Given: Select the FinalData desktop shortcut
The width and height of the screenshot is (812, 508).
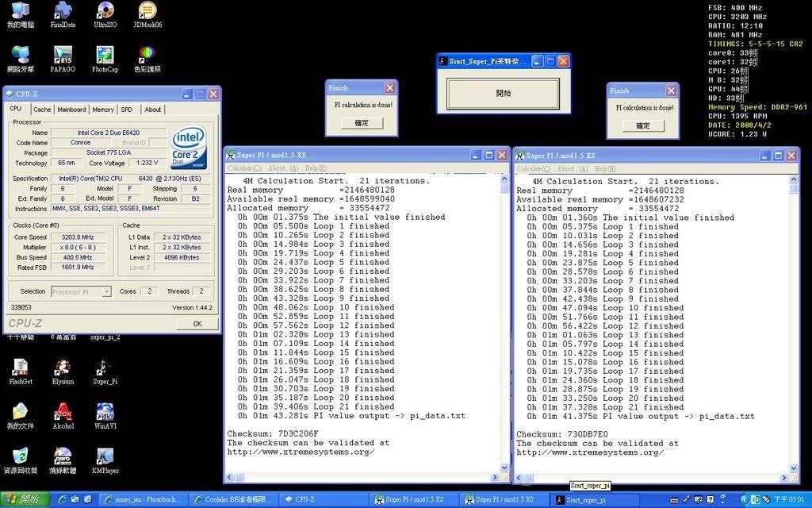Looking at the screenshot, I should click(63, 15).
